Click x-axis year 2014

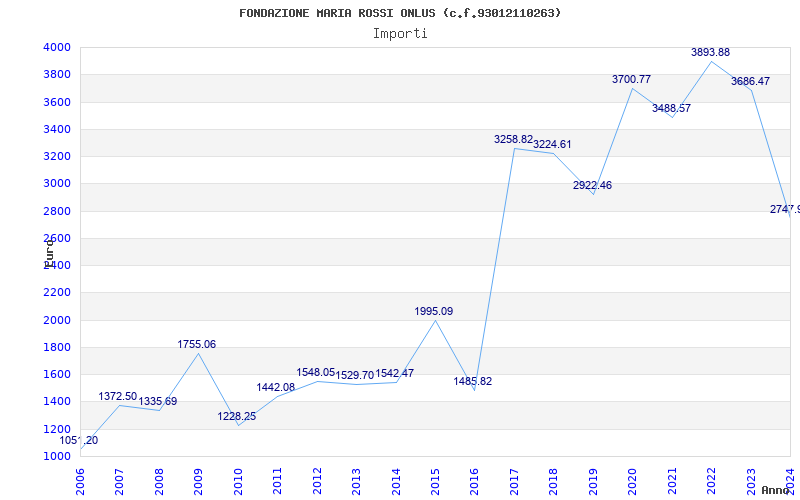click(x=396, y=482)
